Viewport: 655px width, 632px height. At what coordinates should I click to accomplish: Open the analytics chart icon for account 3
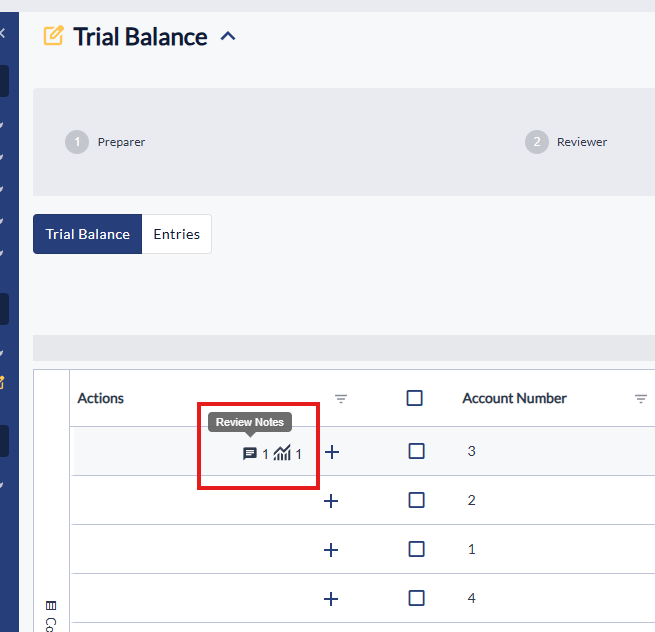point(282,453)
